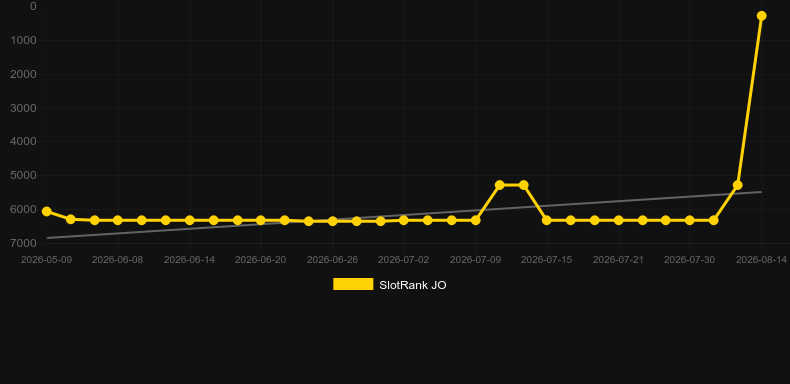The width and height of the screenshot is (790, 384).
Task: Click the 2026-08-14 x-axis date label
Action: (761, 260)
